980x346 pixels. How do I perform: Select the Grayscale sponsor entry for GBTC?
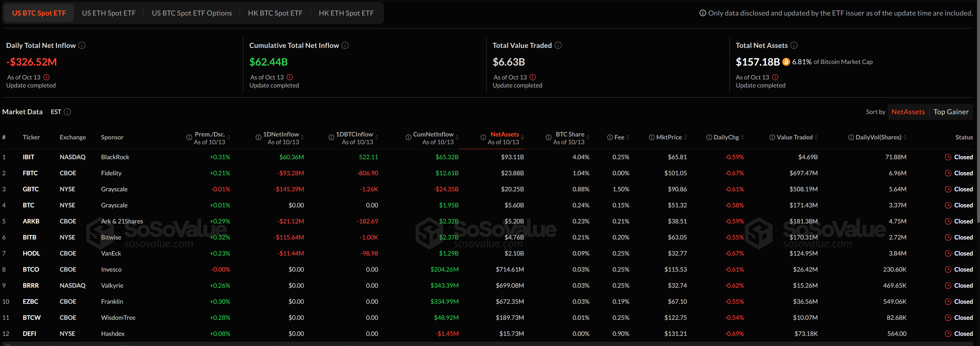click(x=114, y=189)
